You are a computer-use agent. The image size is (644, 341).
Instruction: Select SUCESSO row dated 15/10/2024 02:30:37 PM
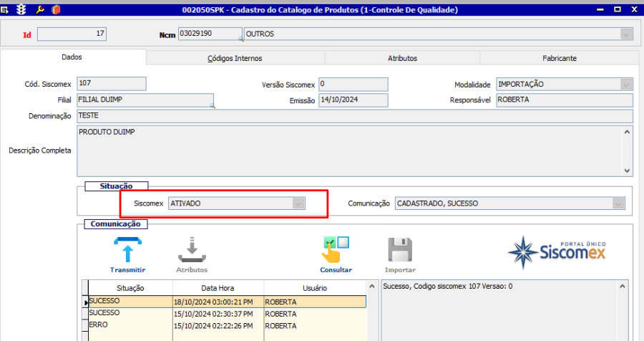pos(227,314)
